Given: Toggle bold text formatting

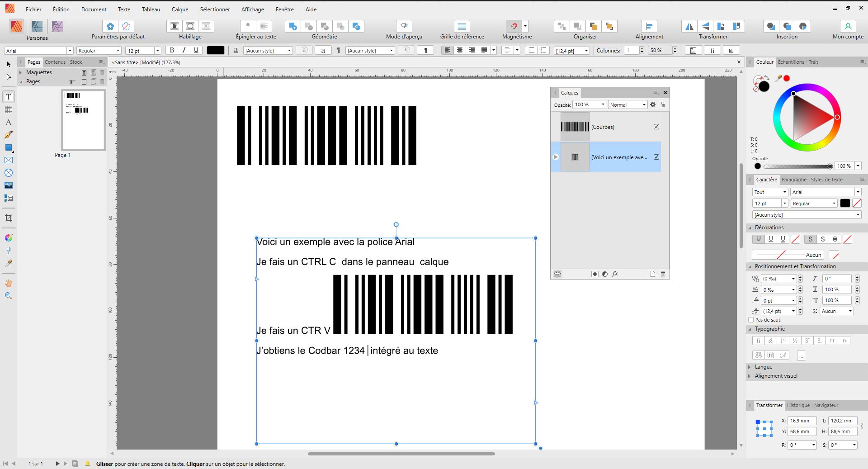Looking at the screenshot, I should click(172, 50).
